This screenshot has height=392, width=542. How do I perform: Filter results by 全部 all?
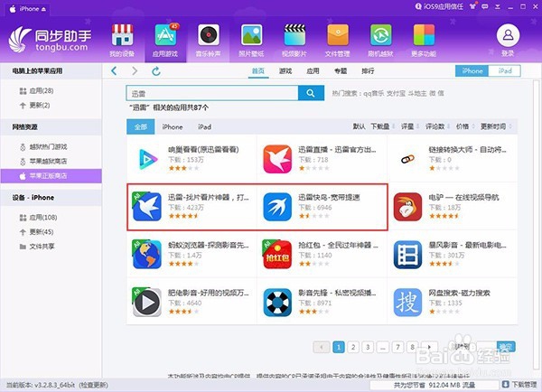tap(141, 126)
